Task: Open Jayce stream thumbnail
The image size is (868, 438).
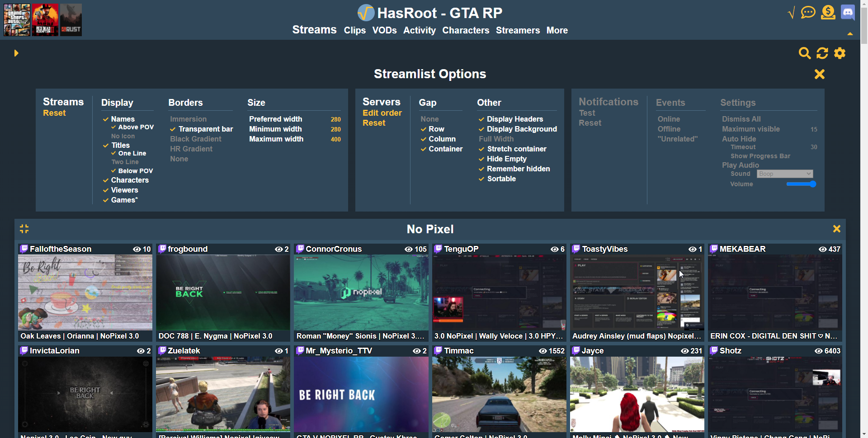Action: click(x=637, y=394)
